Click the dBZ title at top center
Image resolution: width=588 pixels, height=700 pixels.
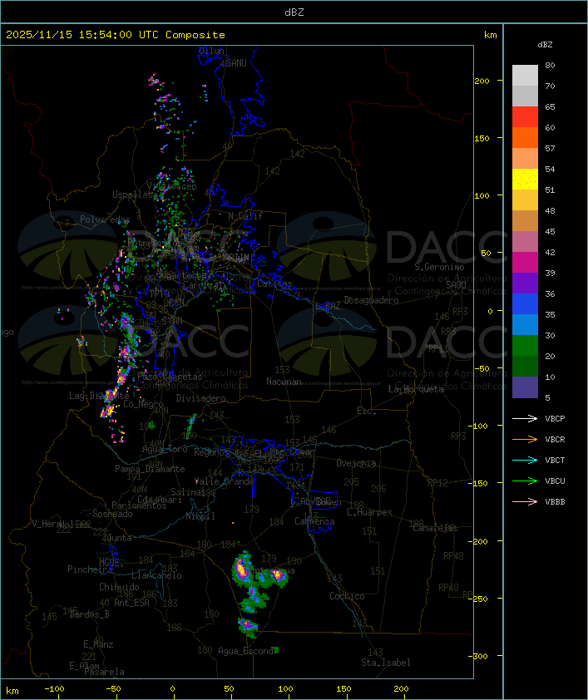[294, 12]
